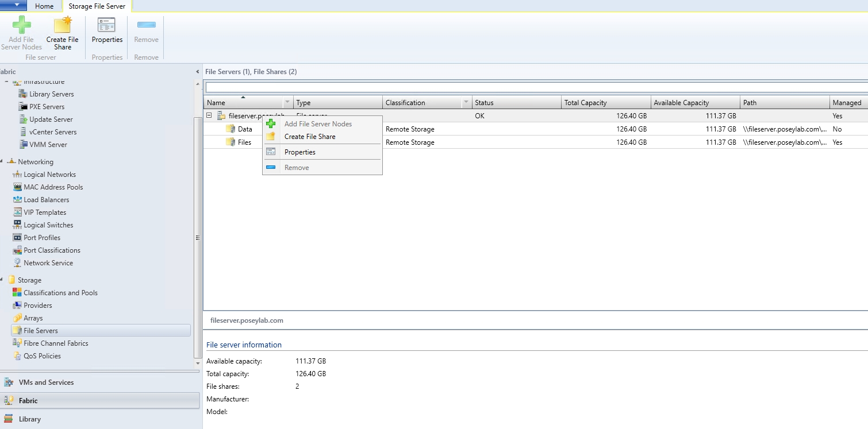This screenshot has width=868, height=429.
Task: Open VIP Templates
Action: (48, 212)
